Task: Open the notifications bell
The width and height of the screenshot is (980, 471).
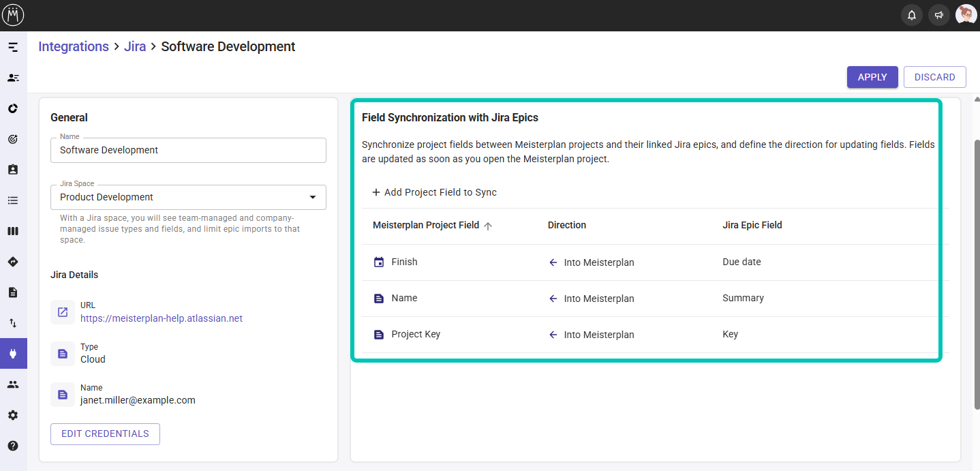Action: pos(912,15)
